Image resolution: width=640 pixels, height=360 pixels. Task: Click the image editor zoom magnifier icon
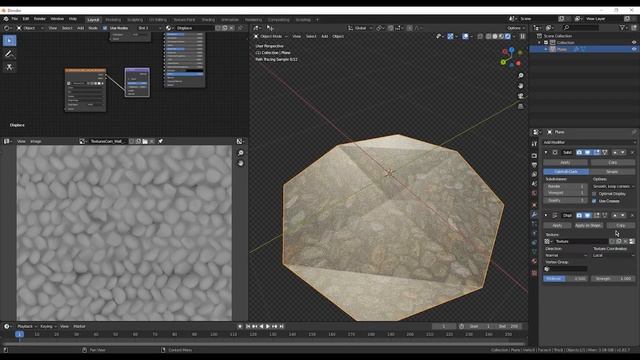coord(241,153)
